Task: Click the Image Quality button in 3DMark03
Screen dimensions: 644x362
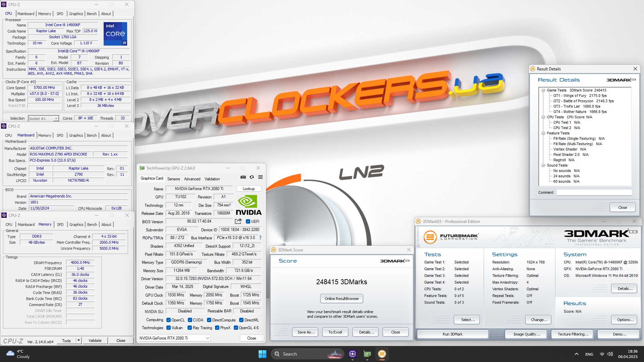Action: pos(527,334)
